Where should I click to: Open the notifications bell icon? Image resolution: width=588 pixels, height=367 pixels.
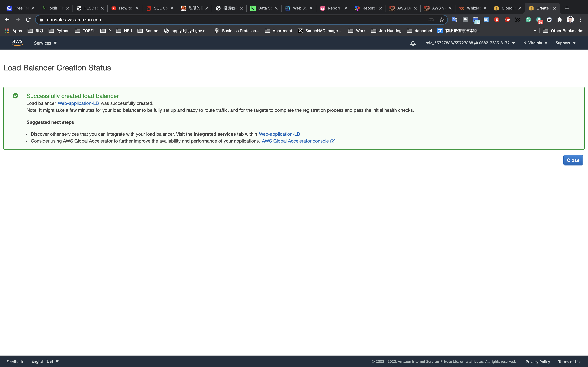tap(413, 43)
